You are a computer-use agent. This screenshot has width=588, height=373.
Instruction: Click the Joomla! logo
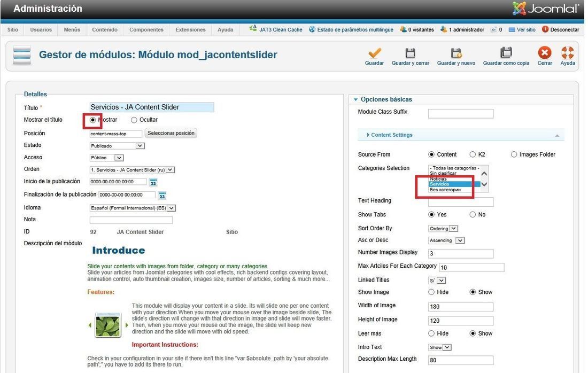pos(545,8)
